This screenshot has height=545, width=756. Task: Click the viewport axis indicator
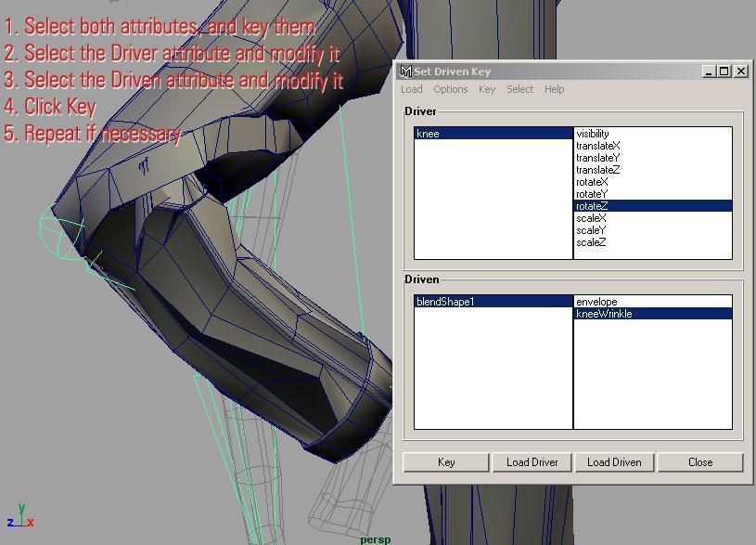tap(20, 515)
